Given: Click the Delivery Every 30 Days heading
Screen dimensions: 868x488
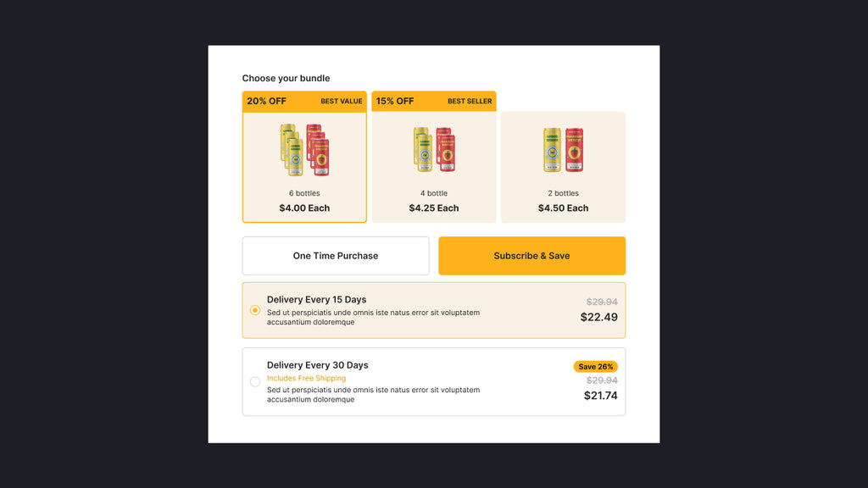Looking at the screenshot, I should click(317, 365).
